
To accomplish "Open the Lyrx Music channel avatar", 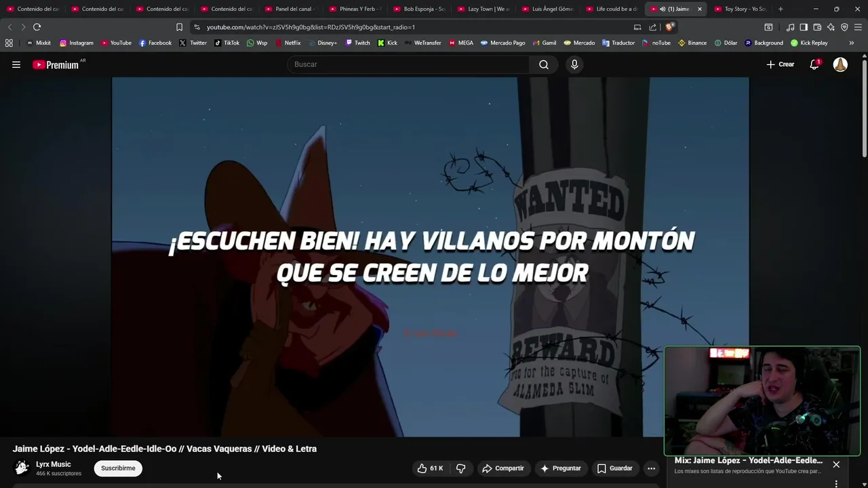I will tap(22, 468).
